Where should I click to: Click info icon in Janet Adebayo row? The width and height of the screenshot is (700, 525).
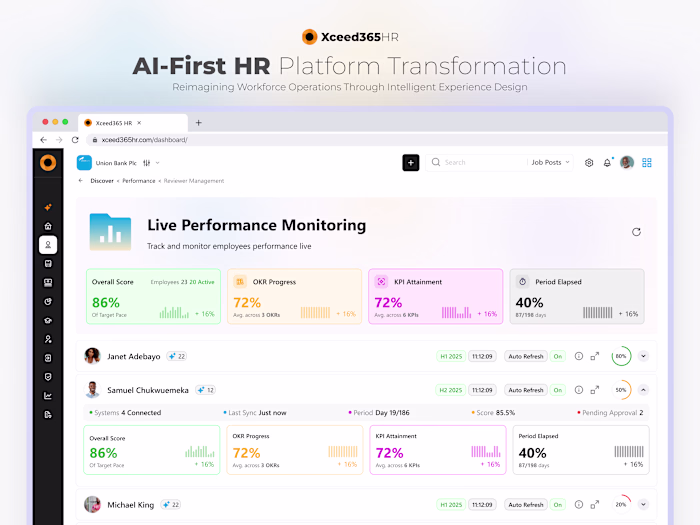point(579,356)
